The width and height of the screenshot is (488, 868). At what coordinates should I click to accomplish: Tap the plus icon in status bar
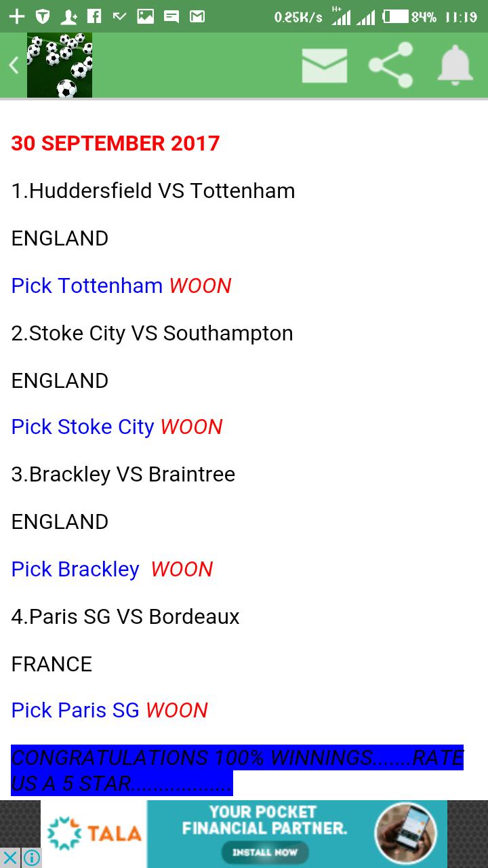coord(16,17)
